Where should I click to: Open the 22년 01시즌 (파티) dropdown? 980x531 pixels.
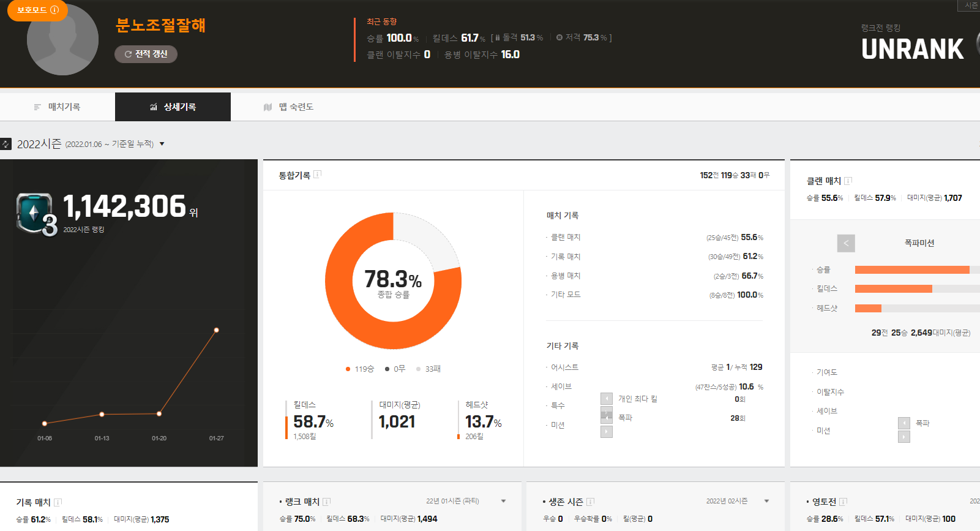coord(503,501)
